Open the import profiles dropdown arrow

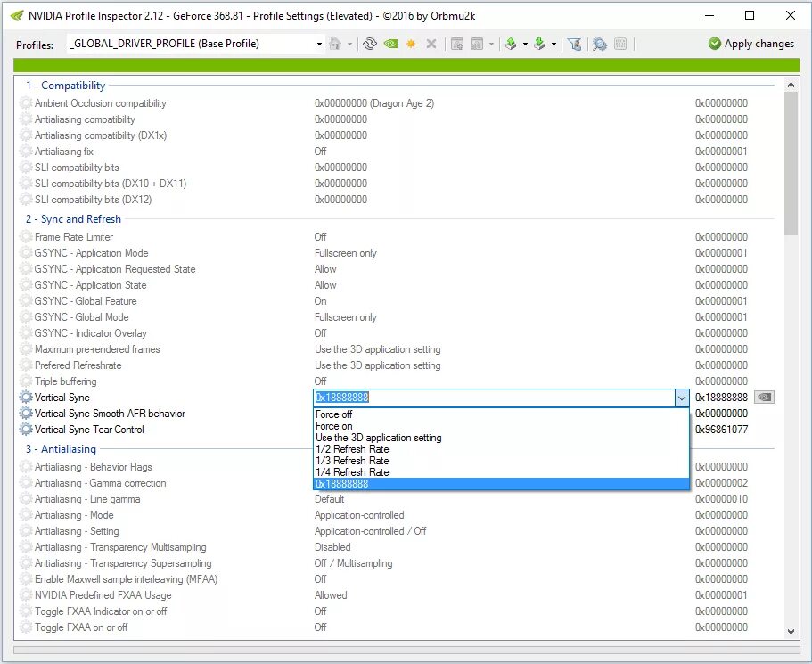point(554,44)
